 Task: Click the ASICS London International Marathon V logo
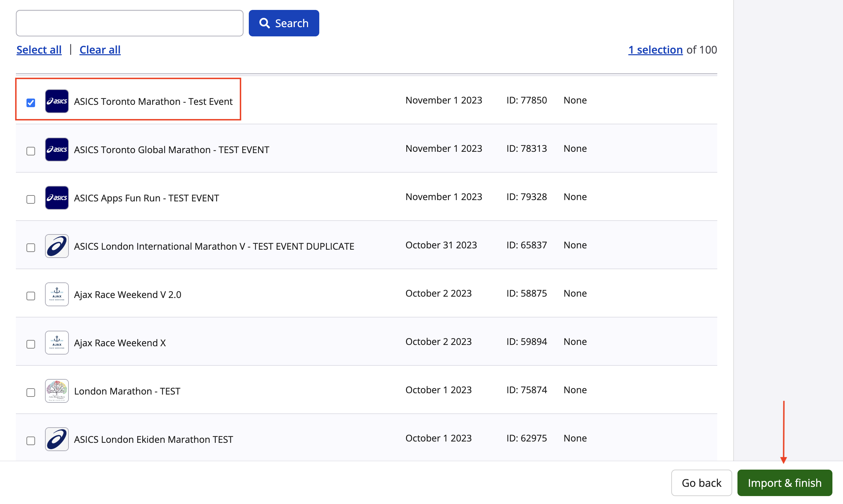pyautogui.click(x=57, y=246)
